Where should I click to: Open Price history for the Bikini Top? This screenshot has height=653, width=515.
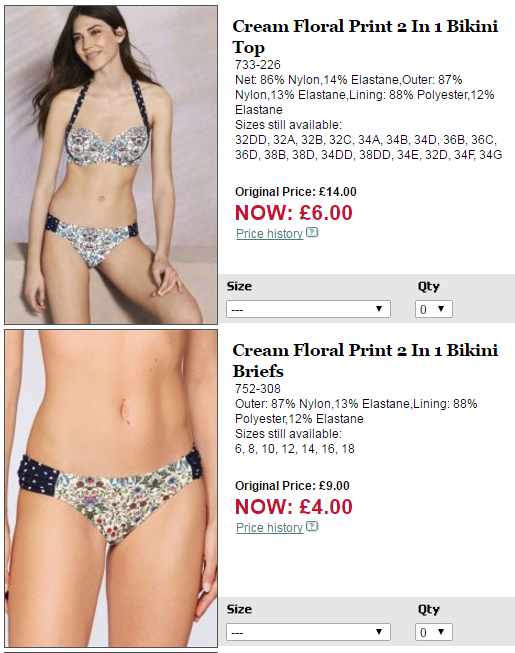[269, 234]
